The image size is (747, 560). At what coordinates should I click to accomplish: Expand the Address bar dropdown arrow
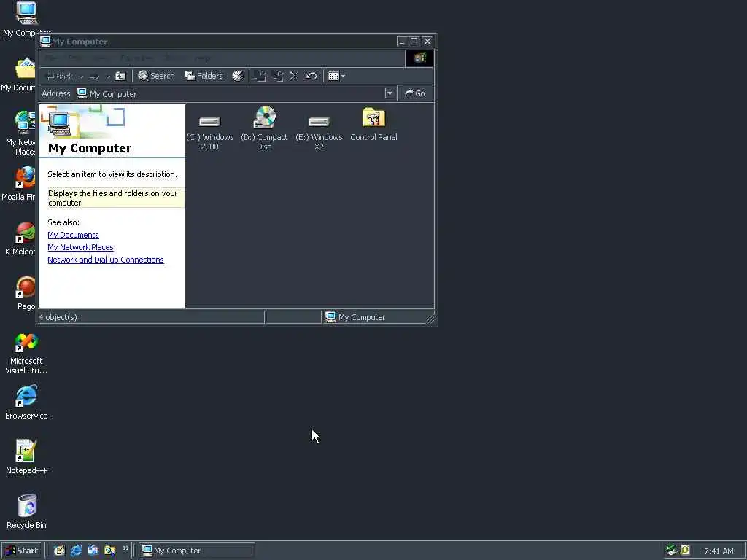[x=390, y=93]
